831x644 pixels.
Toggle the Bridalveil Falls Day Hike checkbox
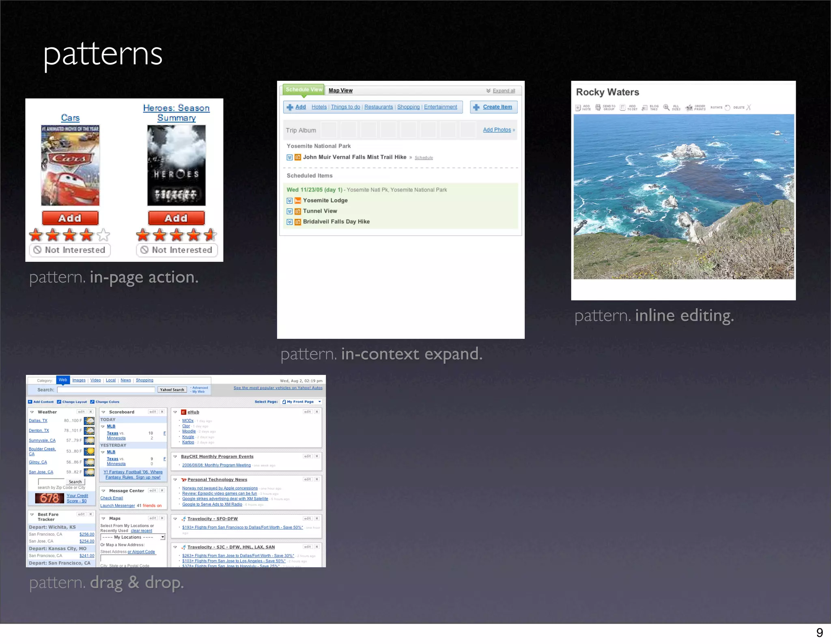pos(289,222)
